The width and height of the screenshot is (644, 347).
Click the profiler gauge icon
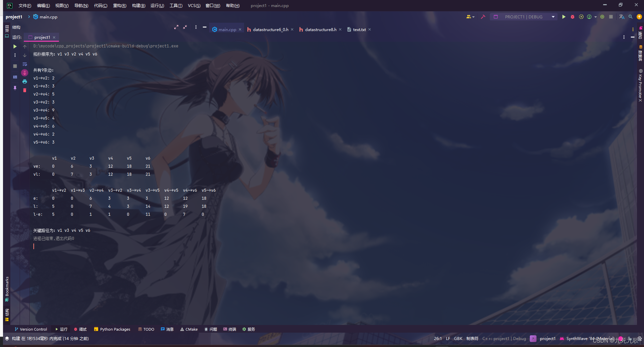(589, 17)
